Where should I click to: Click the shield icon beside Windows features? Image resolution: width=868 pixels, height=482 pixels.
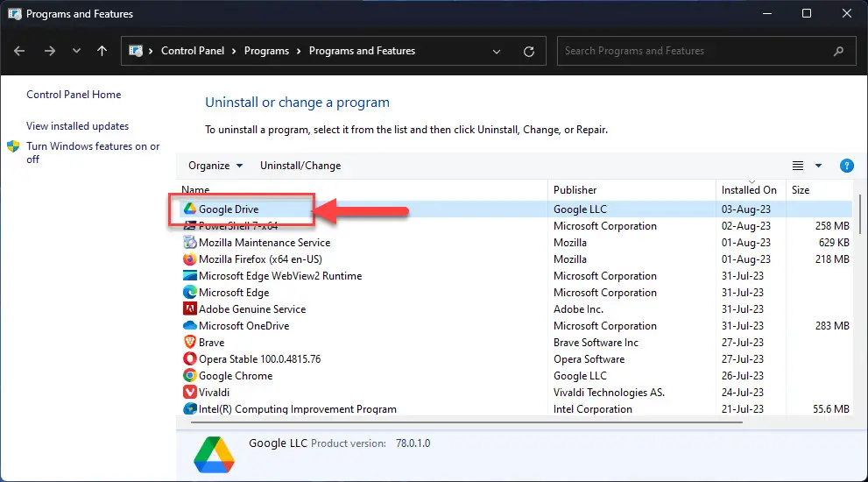(13, 146)
